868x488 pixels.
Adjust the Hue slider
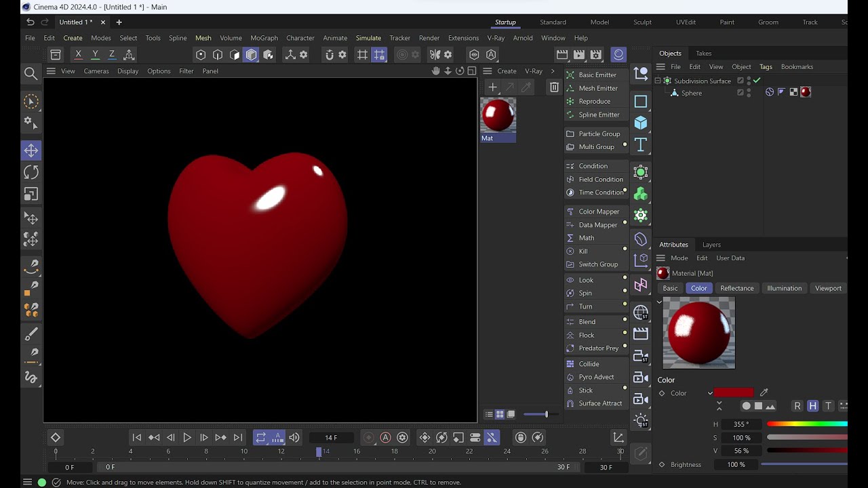tap(807, 424)
